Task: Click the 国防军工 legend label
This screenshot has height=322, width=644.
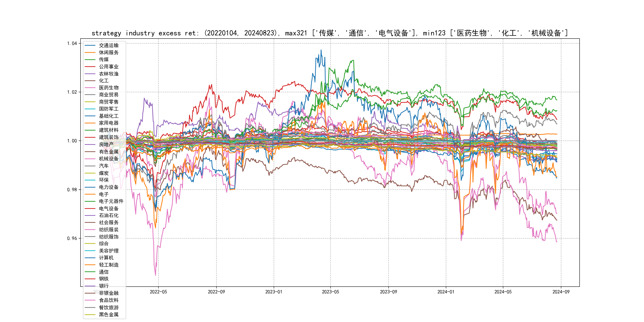Action: coord(109,109)
